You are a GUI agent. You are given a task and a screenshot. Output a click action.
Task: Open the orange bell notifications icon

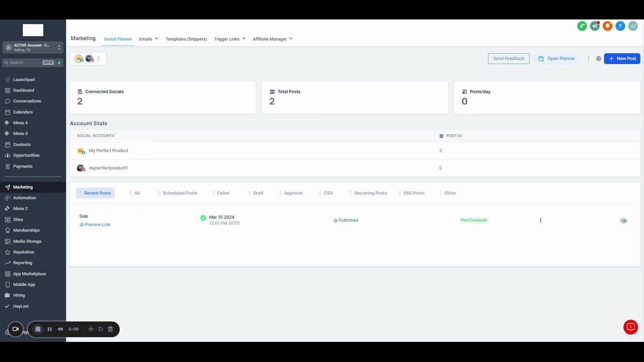[x=607, y=26]
